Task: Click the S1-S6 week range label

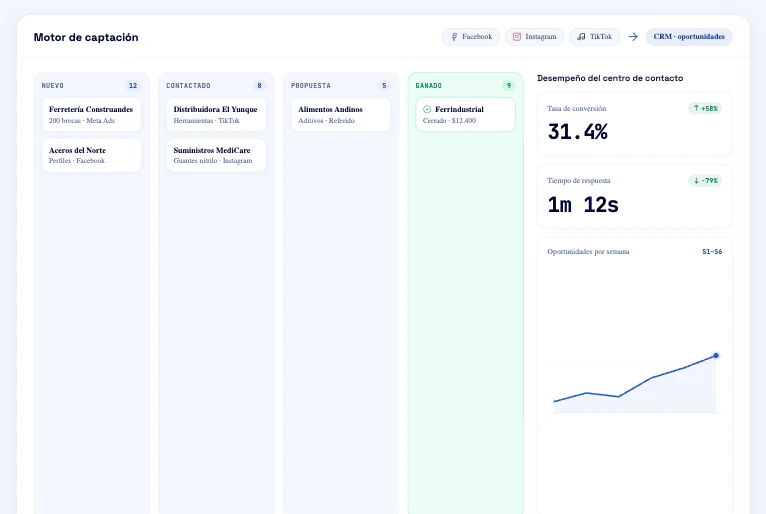Action: click(712, 252)
